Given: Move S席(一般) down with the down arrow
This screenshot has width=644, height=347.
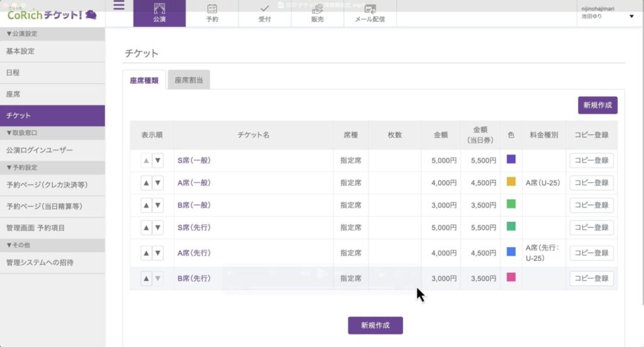Looking at the screenshot, I should point(158,160).
